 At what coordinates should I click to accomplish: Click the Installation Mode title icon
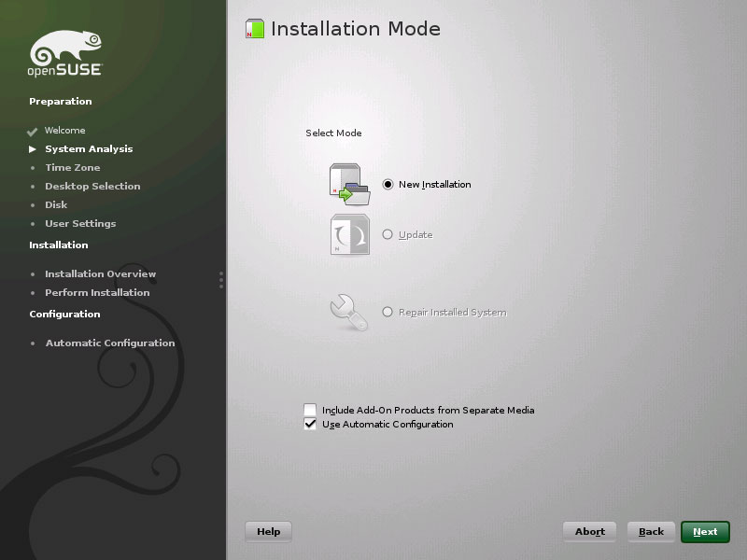(255, 29)
